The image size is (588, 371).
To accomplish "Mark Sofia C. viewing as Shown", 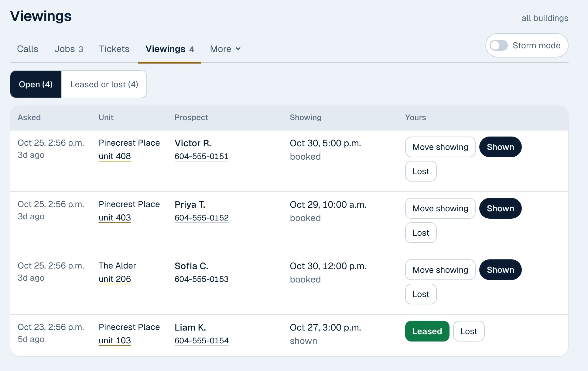I will tap(501, 270).
